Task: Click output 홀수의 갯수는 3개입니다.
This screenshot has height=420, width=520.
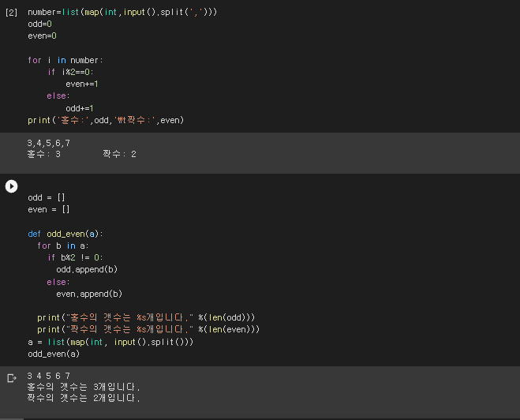Action: (84, 387)
